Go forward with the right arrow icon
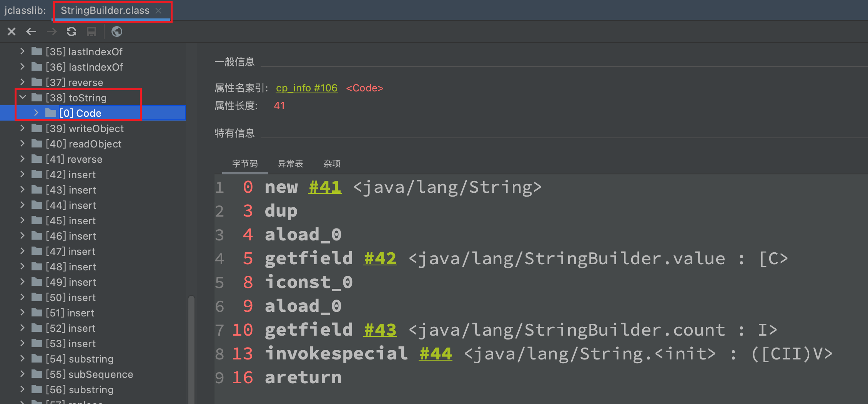This screenshot has width=868, height=404. (x=52, y=31)
